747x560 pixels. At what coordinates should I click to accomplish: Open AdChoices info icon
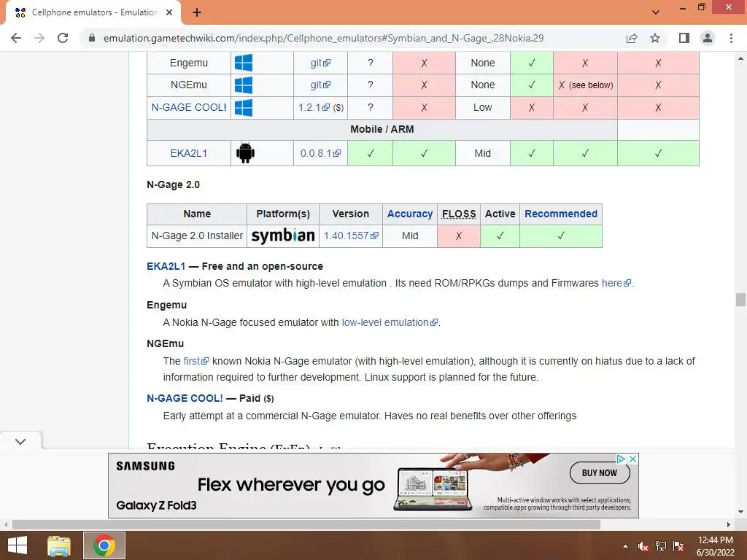(x=622, y=459)
